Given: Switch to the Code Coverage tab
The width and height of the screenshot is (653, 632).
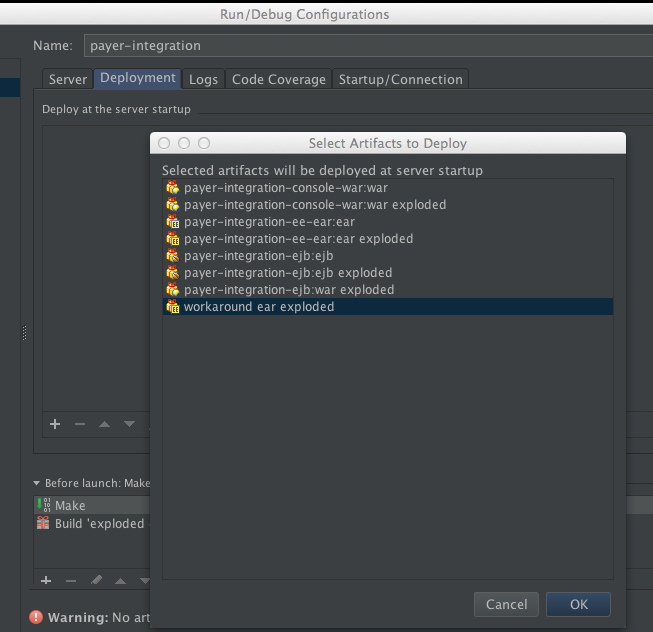Looking at the screenshot, I should pos(278,79).
